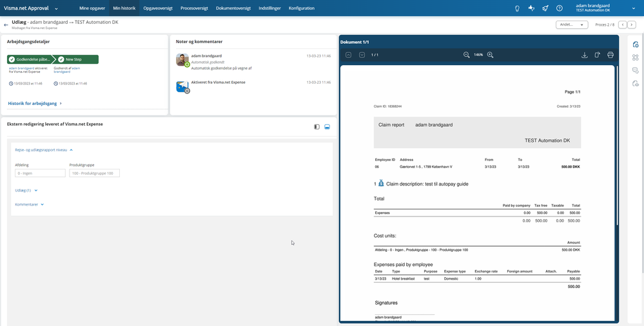Open Mine opgaver tab
Viewport: 644px width, 326px height.
pyautogui.click(x=92, y=8)
